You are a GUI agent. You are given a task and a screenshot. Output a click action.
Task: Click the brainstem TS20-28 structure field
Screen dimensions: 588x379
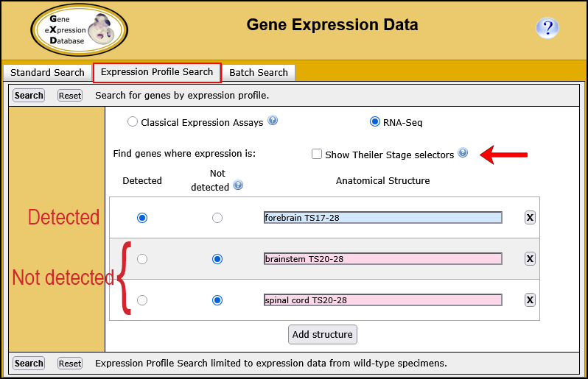pos(382,259)
